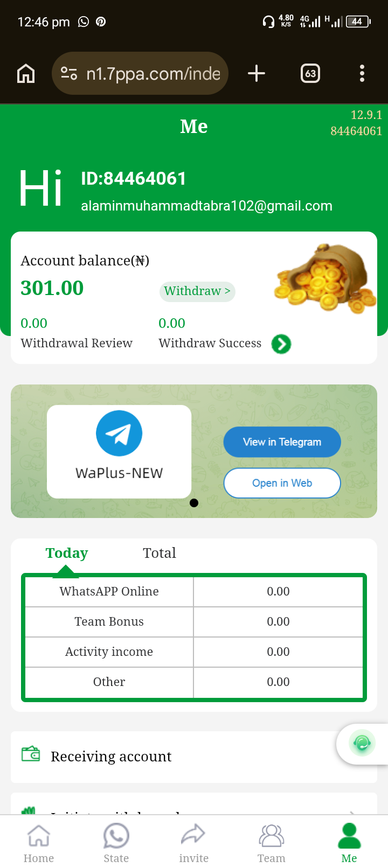This screenshot has width=388, height=868.
Task: Tap the site settings icon in address bar
Action: pos(69,73)
